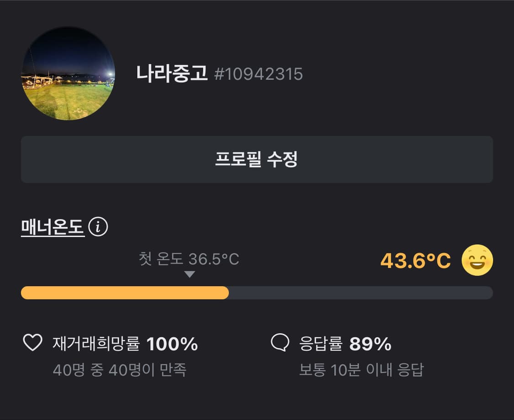The height and width of the screenshot is (420, 514).
Task: Click the user ID #10942315
Action: tap(259, 74)
